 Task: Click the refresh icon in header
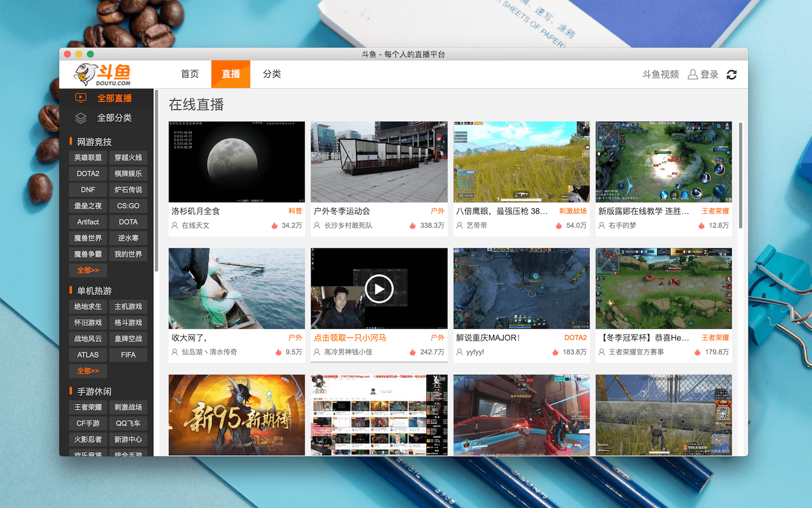tap(731, 75)
